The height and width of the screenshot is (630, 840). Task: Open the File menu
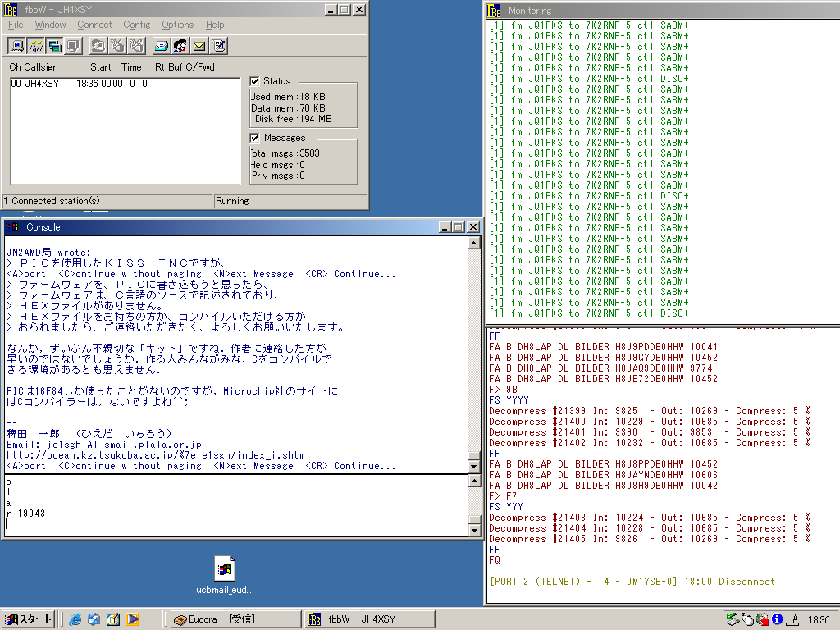[x=16, y=25]
